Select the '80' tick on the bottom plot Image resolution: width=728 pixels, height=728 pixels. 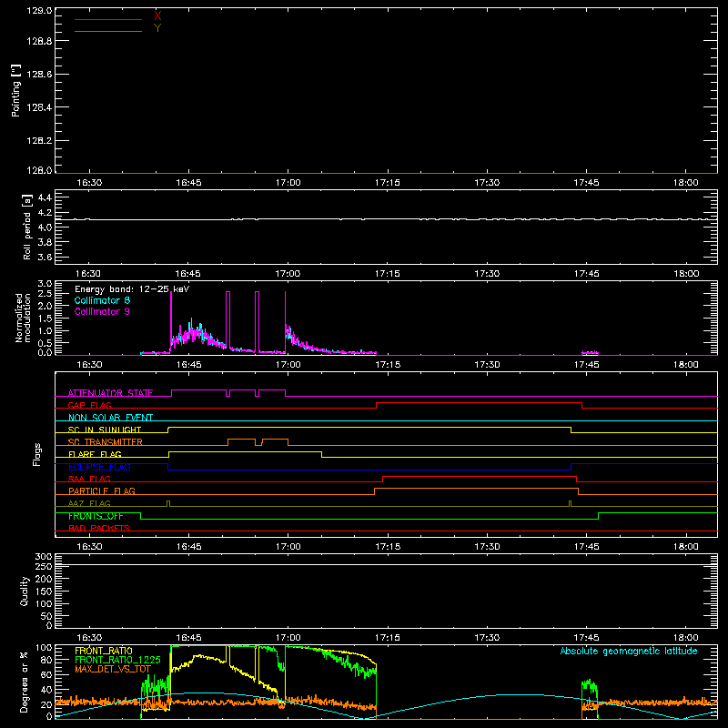tap(46, 660)
